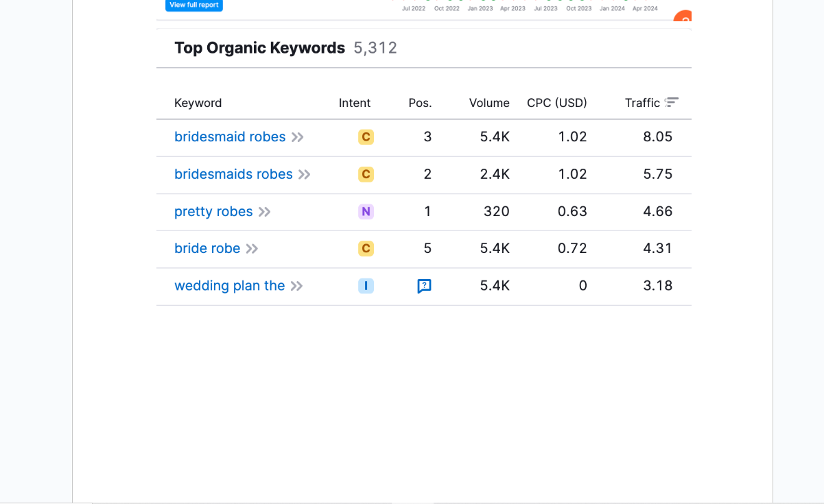
Task: Click informational intent badge for wedding plan the
Action: point(366,285)
